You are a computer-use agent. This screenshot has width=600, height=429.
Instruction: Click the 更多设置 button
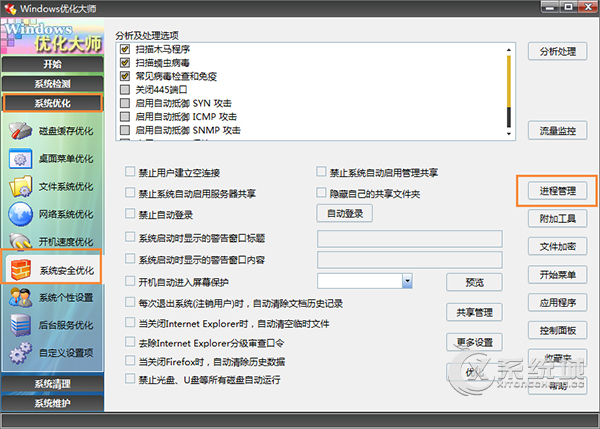pos(474,342)
